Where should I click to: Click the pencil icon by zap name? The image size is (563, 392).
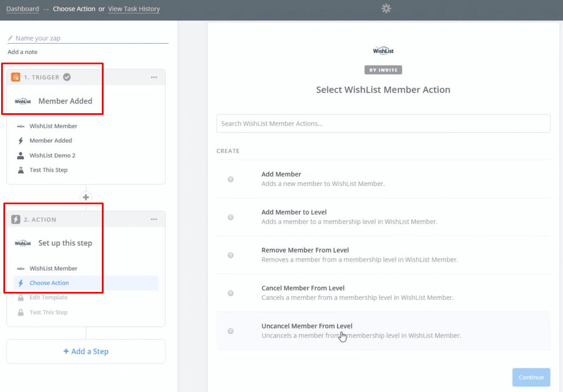[x=10, y=38]
